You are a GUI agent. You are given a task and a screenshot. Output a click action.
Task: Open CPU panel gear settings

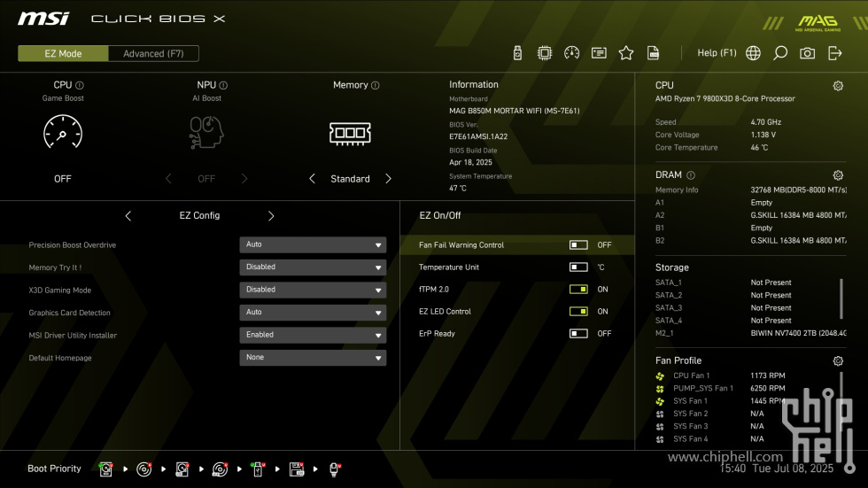(x=838, y=86)
